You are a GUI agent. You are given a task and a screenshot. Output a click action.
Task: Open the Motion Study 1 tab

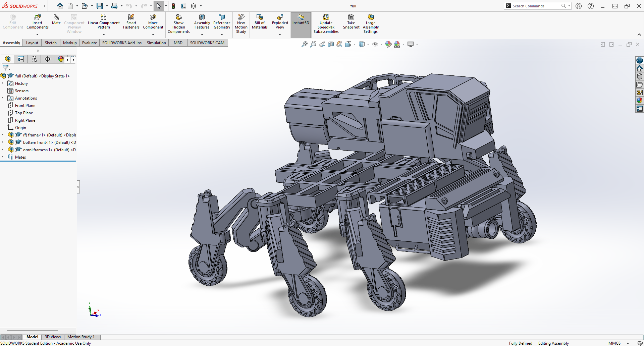pyautogui.click(x=81, y=337)
